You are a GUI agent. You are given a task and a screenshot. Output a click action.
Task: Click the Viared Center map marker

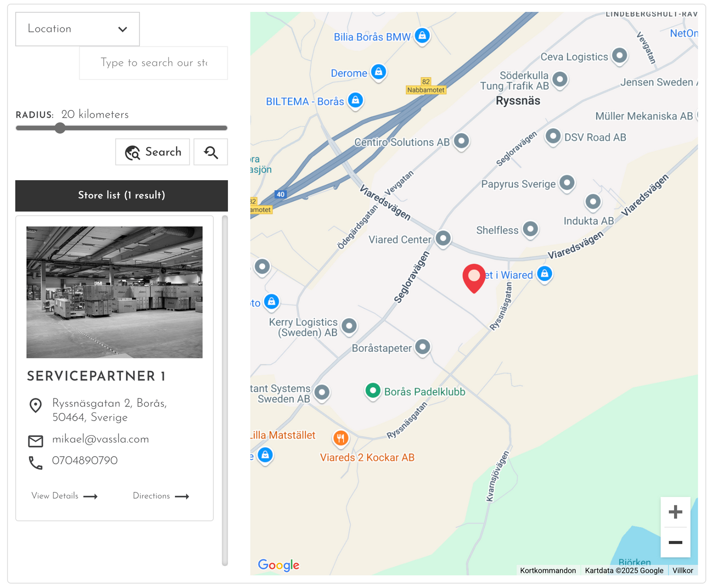tap(443, 238)
